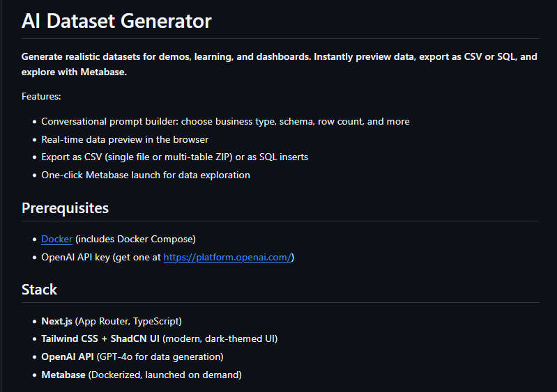Image resolution: width=557 pixels, height=392 pixels.
Task: Click the Tailwind CSS + ShadCN UI bold text
Action: 100,339
